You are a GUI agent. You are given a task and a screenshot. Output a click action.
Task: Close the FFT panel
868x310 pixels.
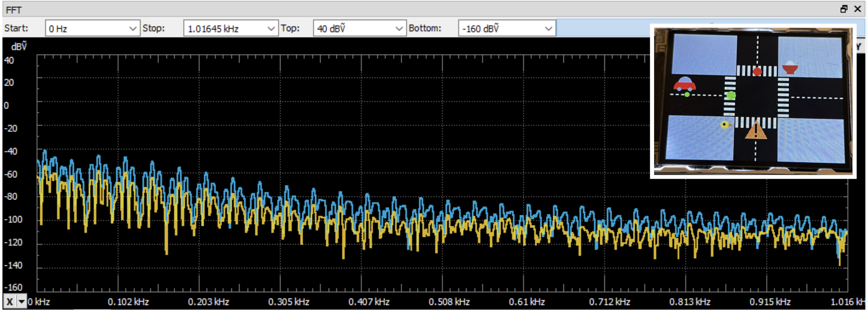click(857, 9)
